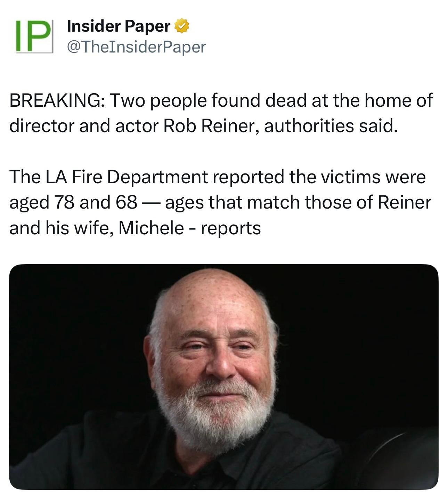This screenshot has width=448, height=503.
Task: Click the green letter I in the logo
Action: pyautogui.click(x=21, y=36)
